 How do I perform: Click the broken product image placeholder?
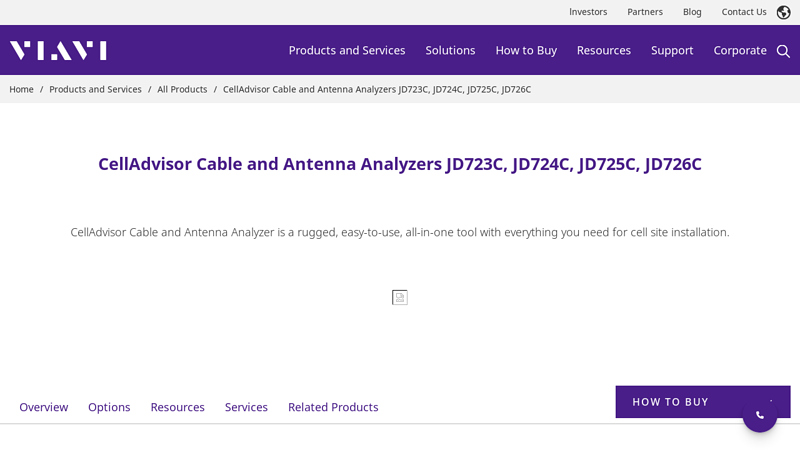coord(400,297)
